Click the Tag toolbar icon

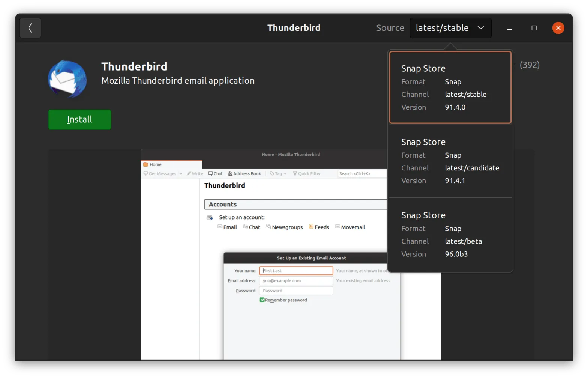click(x=272, y=173)
